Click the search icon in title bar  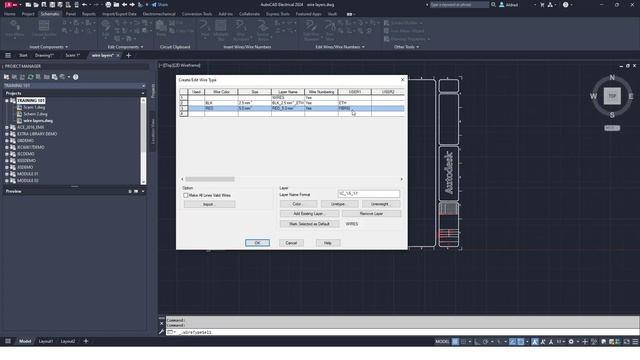(x=493, y=5)
